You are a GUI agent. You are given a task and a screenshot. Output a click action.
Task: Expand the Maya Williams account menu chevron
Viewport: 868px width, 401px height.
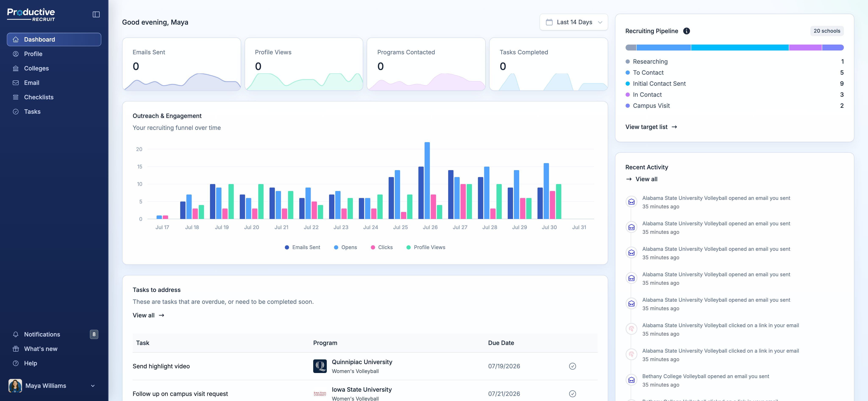coord(93,386)
